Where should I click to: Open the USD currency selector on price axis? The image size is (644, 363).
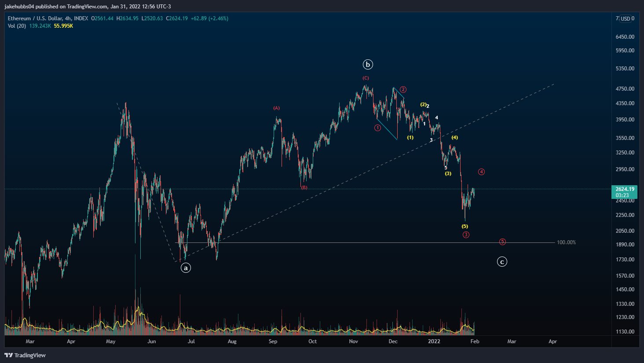coord(628,18)
